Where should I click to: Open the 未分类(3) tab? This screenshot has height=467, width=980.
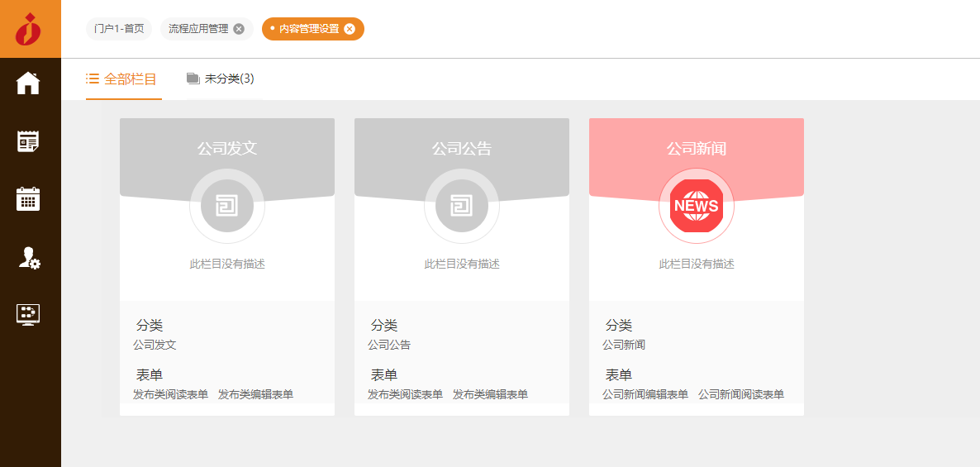tap(221, 79)
